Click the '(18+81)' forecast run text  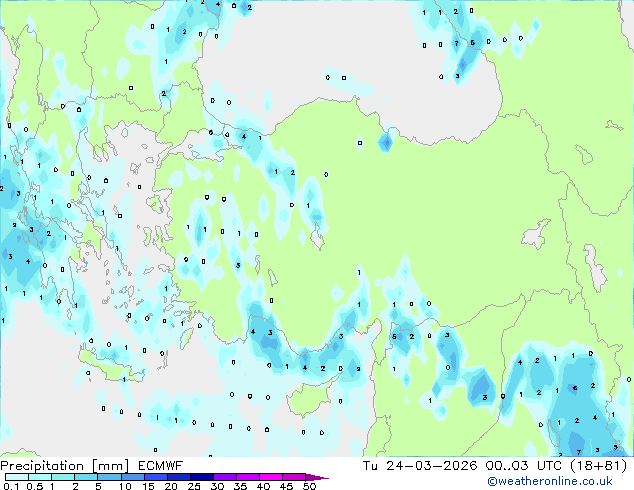coord(598,466)
